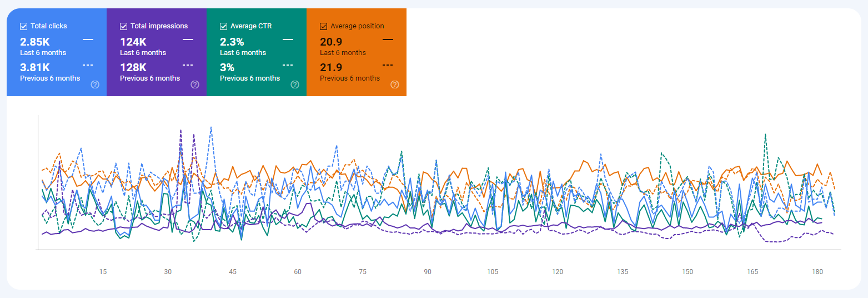Click the x-axis label 90
The width and height of the screenshot is (868, 298).
[x=428, y=272]
